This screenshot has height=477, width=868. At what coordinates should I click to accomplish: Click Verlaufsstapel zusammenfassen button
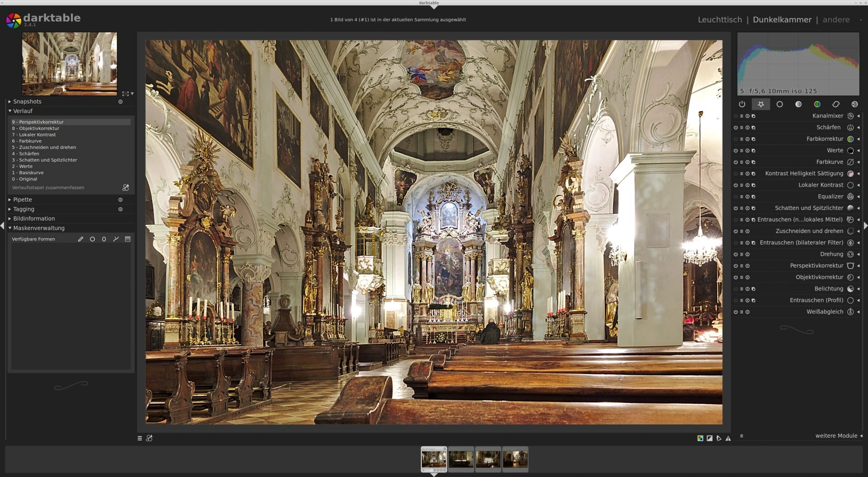(48, 187)
